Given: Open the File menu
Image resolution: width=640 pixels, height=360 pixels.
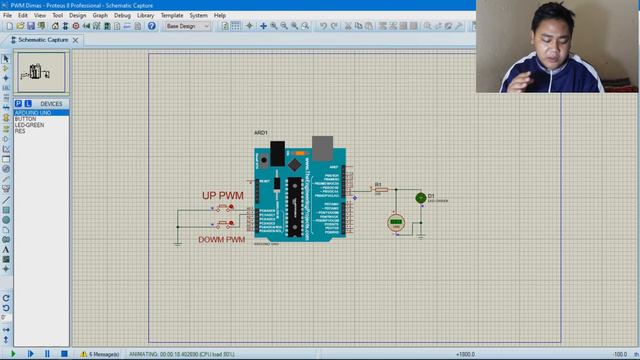Looking at the screenshot, I should pyautogui.click(x=7, y=16).
